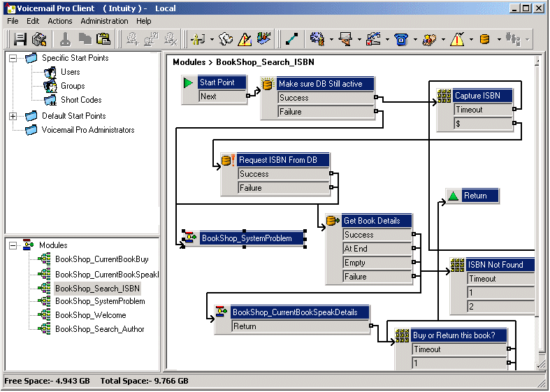550x392 pixels.
Task: Click the green Return triangle icon
Action: coord(453,196)
